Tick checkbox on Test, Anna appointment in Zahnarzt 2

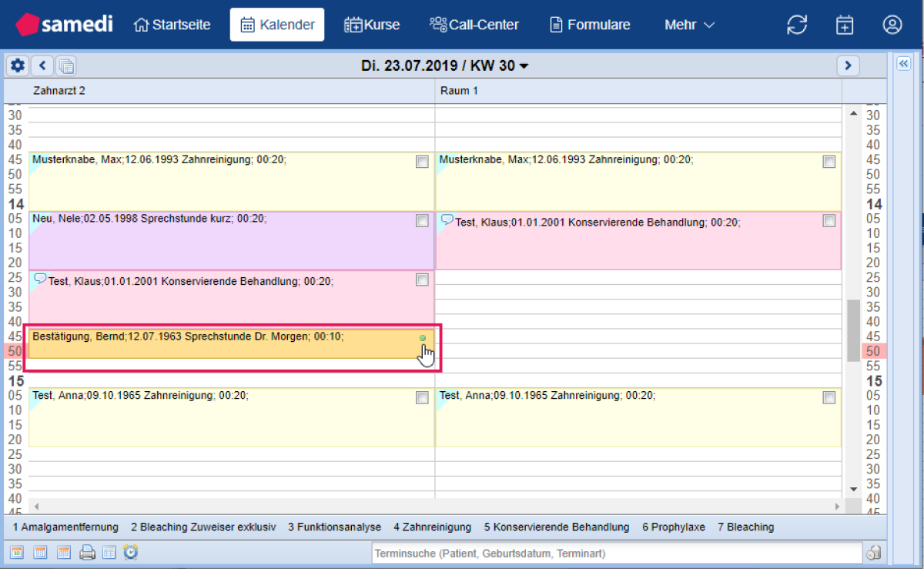click(422, 397)
